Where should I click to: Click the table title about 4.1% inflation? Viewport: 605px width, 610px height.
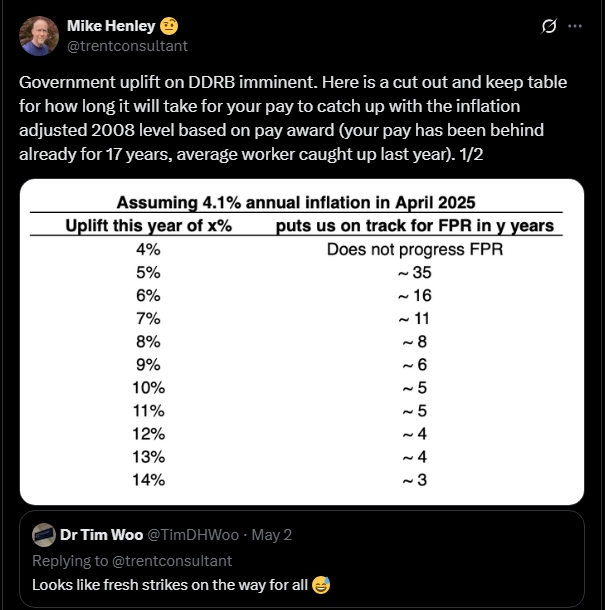(296, 202)
